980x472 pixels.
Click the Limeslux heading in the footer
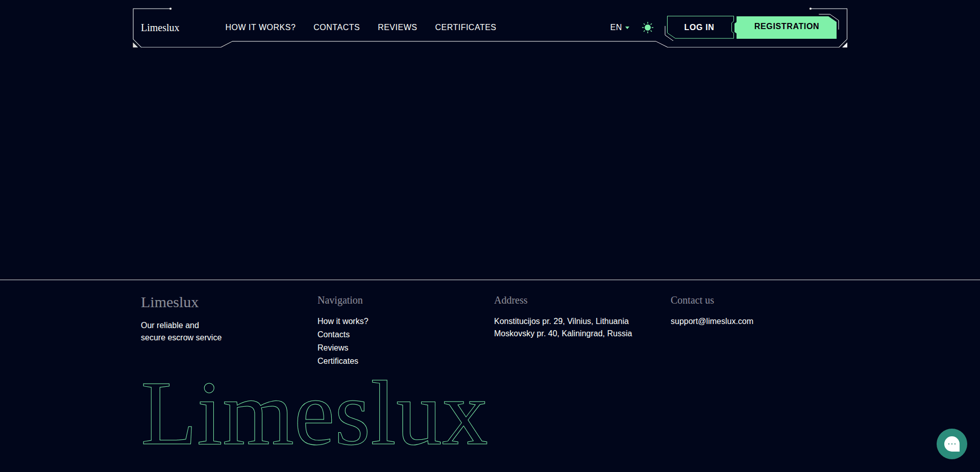click(x=169, y=302)
